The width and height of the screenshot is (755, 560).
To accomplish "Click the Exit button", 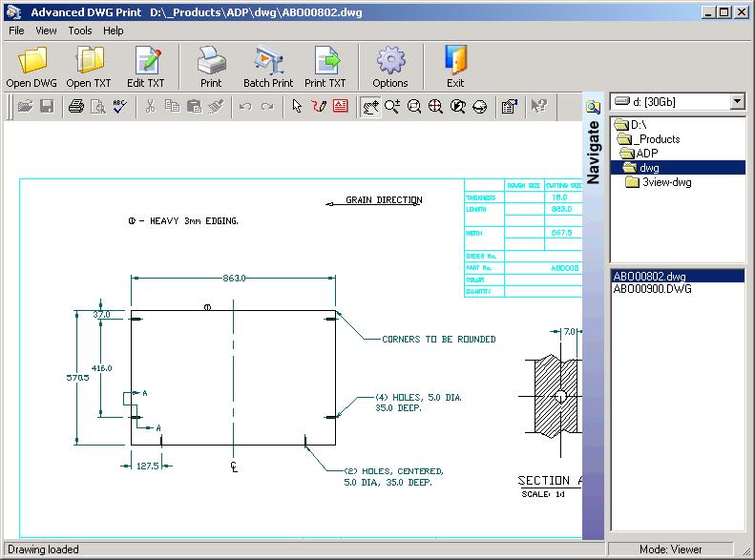I will (x=455, y=67).
